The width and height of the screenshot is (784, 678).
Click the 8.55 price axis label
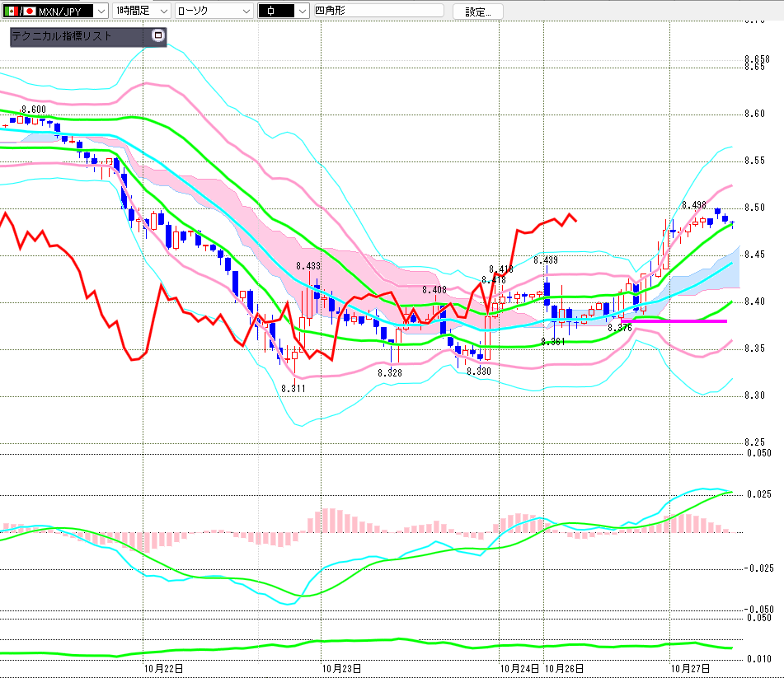[754, 161]
